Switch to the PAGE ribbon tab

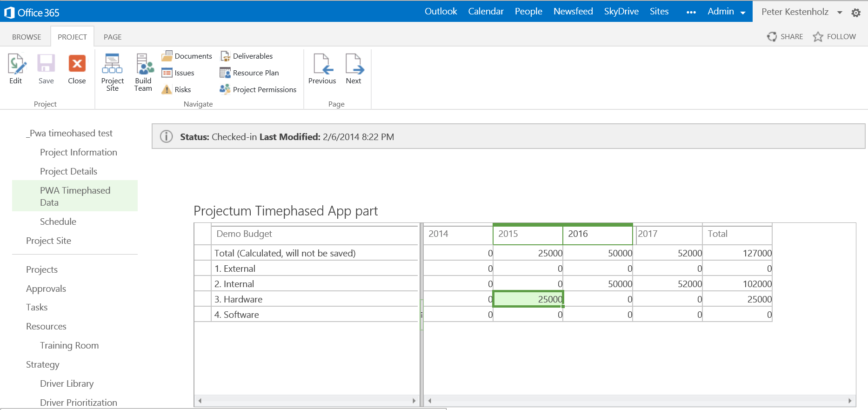(113, 37)
